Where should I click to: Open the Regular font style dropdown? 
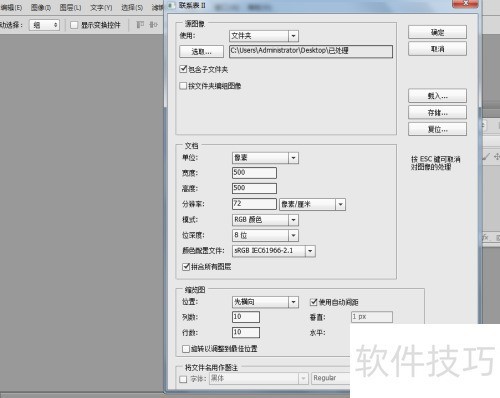click(x=331, y=378)
